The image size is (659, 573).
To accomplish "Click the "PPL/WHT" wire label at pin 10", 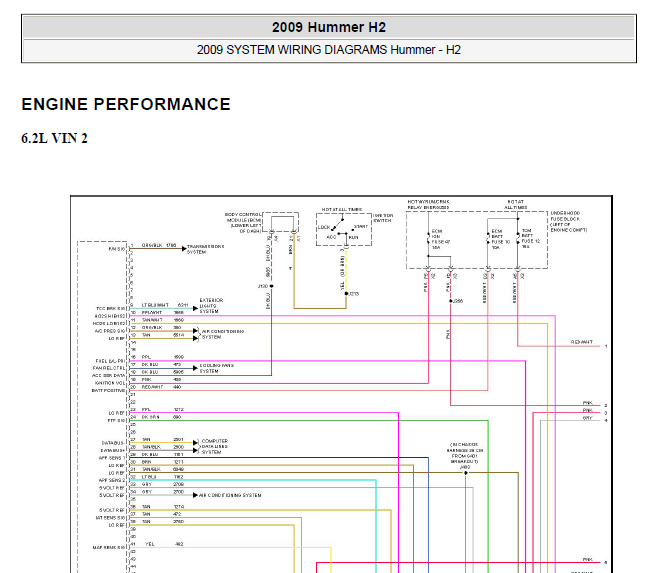I will click(x=152, y=313).
